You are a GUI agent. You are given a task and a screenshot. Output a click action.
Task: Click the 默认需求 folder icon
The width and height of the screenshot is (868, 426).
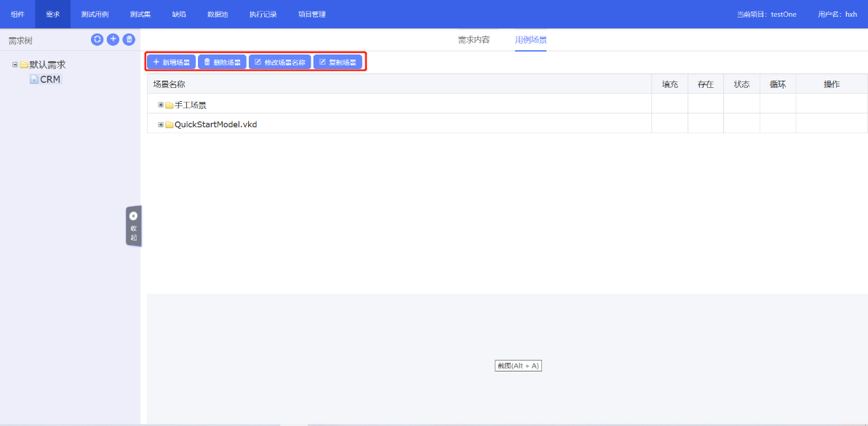(24, 65)
